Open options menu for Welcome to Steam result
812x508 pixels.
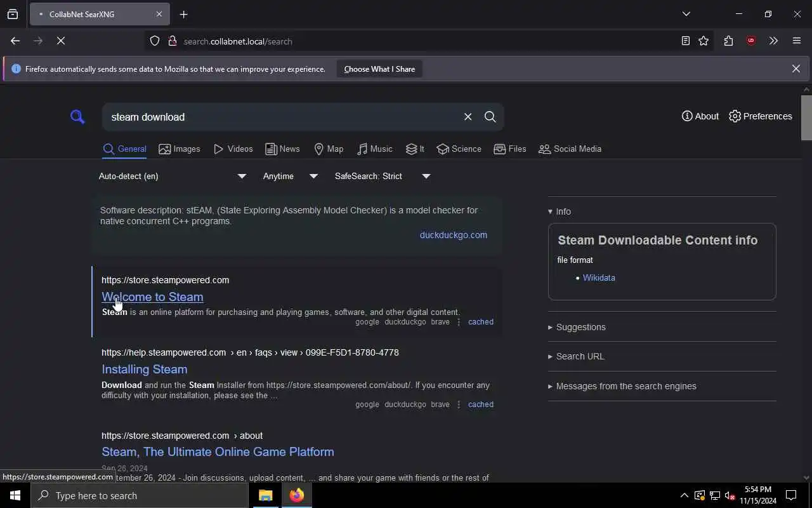point(459,322)
